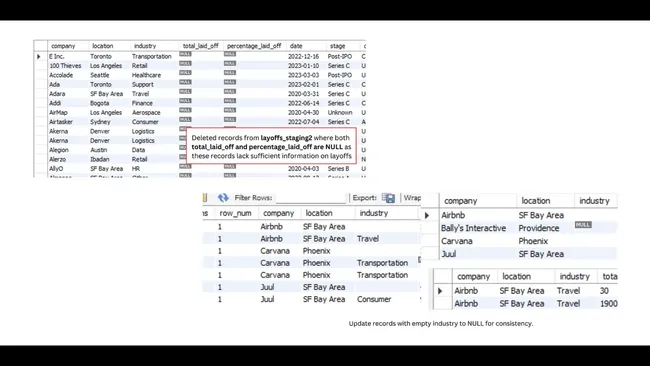Click the date 2020-03-31 cell
Viewport: 650px width, 366px height.
click(303, 94)
